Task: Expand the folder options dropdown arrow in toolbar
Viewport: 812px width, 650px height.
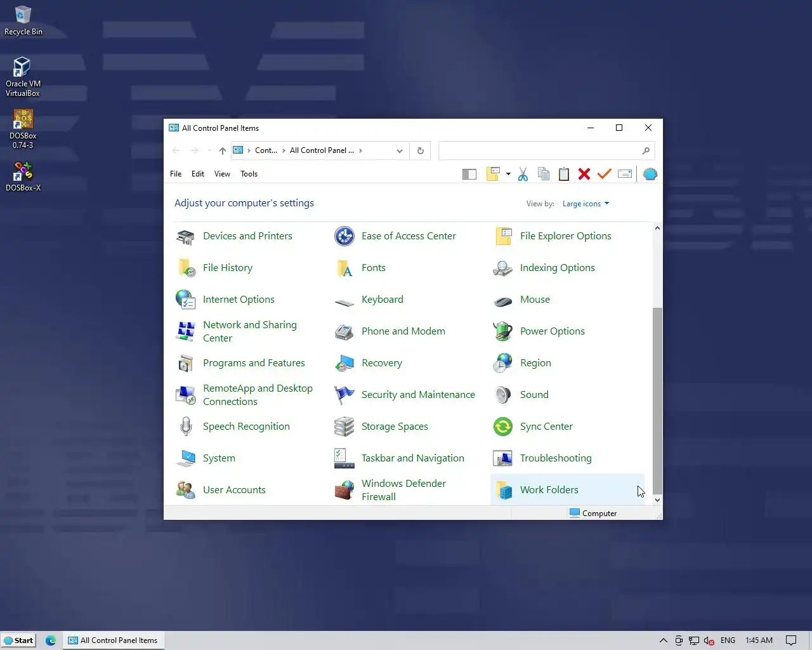Action: click(x=508, y=174)
